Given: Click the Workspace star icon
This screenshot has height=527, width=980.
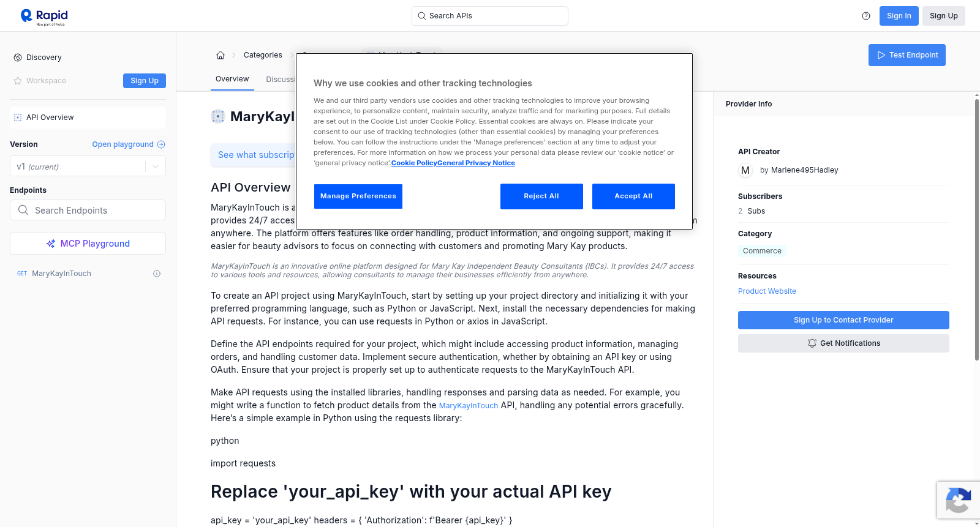Looking at the screenshot, I should point(18,81).
